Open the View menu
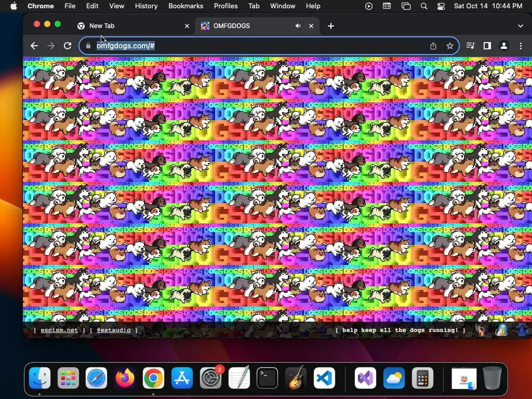This screenshot has width=532, height=399. pyautogui.click(x=117, y=6)
